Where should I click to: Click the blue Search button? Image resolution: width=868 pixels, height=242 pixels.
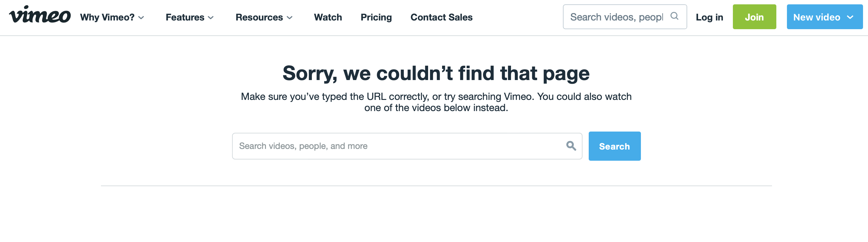click(x=614, y=146)
